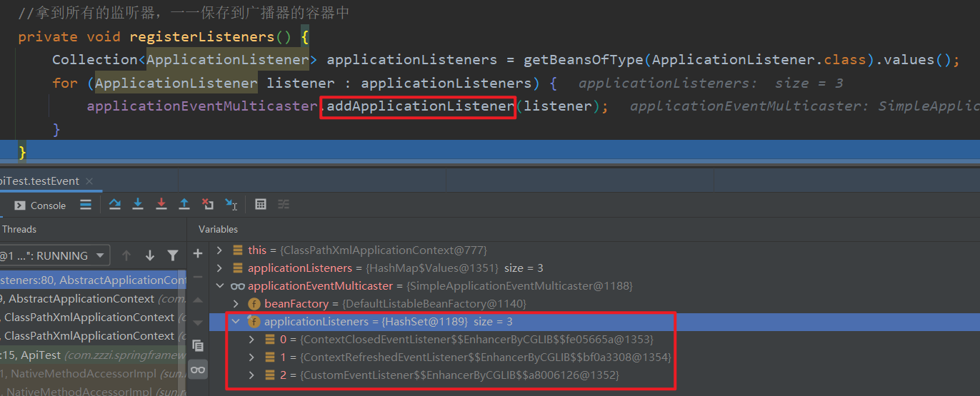
Task: Click the Duplicate Watch copy icon
Action: point(198,346)
